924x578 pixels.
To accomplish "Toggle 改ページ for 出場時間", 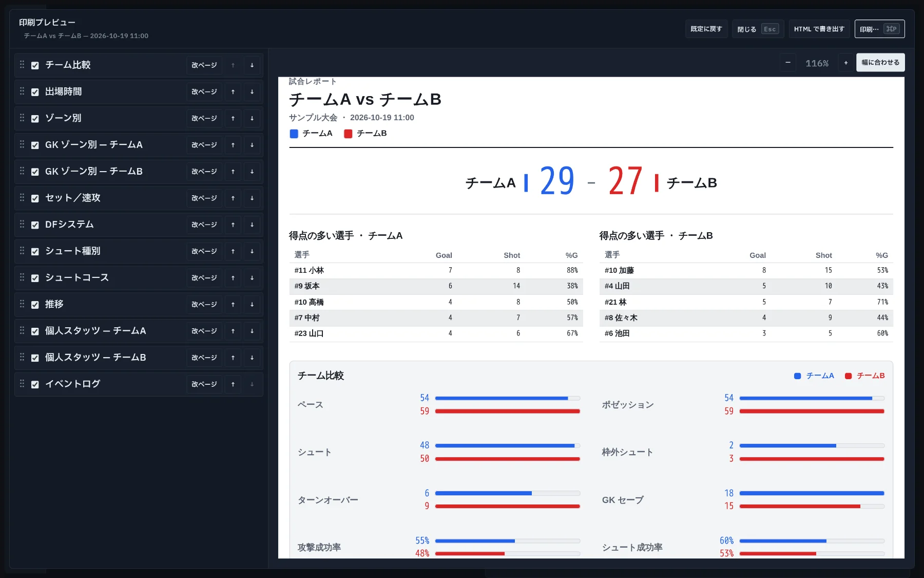I will click(x=204, y=92).
